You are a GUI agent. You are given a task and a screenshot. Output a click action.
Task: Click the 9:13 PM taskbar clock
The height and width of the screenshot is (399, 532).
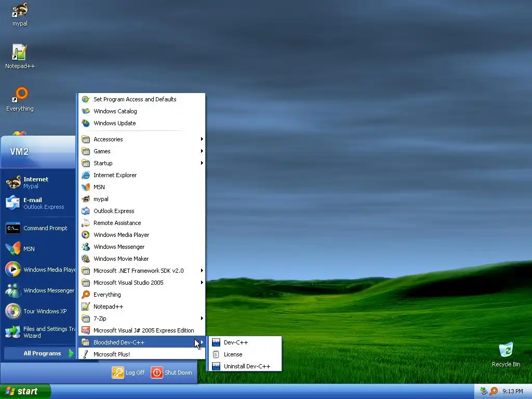(x=513, y=392)
